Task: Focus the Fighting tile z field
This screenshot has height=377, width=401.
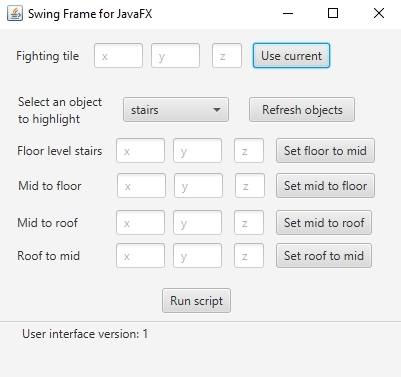Action: coord(227,56)
